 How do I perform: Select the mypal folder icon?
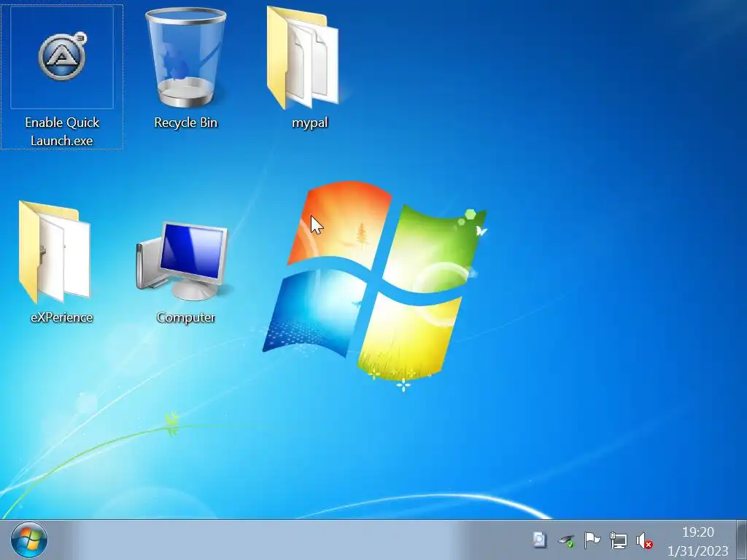(303, 58)
